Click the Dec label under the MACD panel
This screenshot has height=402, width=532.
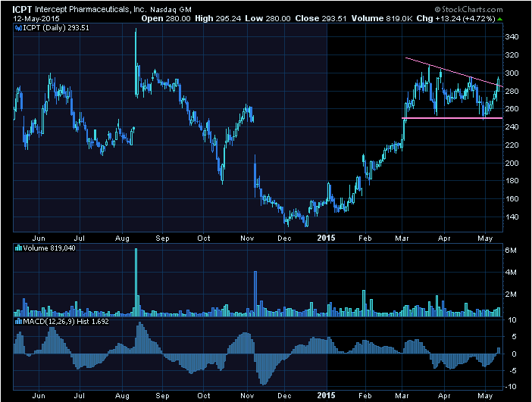284,395
